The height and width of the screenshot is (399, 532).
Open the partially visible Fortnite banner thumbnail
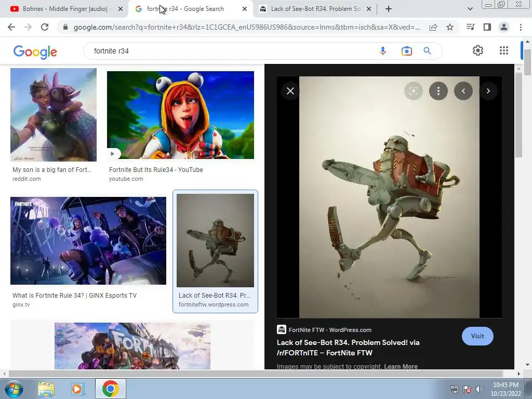(x=132, y=345)
